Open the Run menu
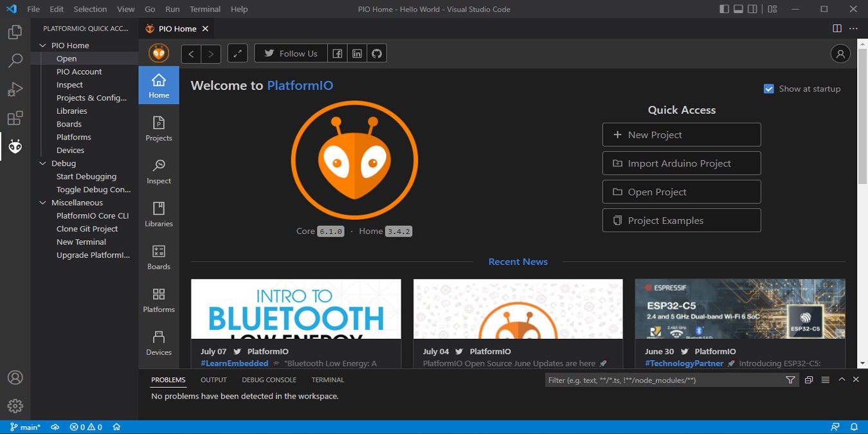Screen dimensions: 868x434 tap(172, 9)
